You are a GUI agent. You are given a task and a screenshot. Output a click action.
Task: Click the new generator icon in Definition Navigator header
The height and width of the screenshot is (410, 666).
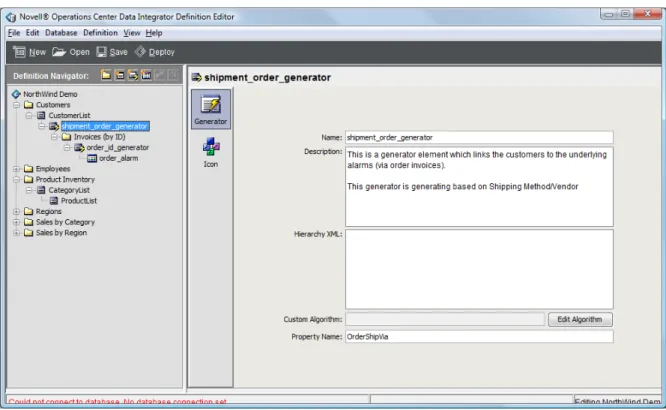(133, 75)
